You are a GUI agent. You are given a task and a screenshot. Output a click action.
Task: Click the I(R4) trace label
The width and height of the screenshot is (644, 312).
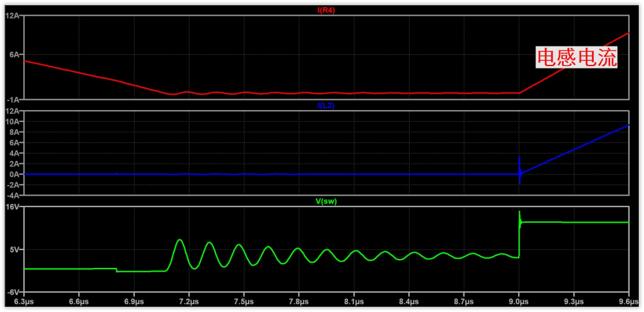[327, 11]
